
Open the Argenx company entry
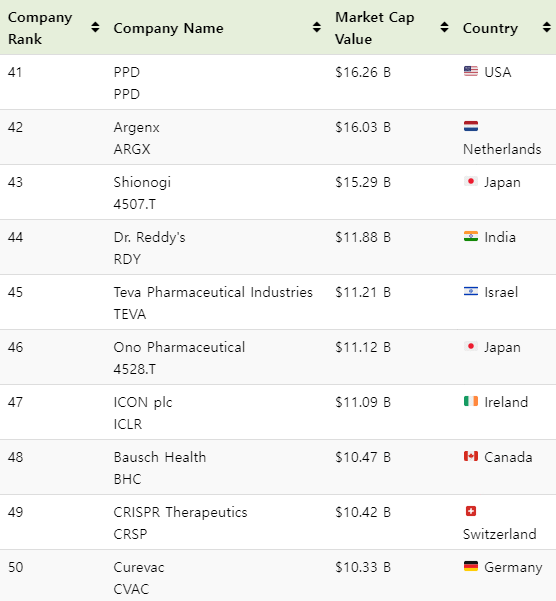(x=136, y=127)
